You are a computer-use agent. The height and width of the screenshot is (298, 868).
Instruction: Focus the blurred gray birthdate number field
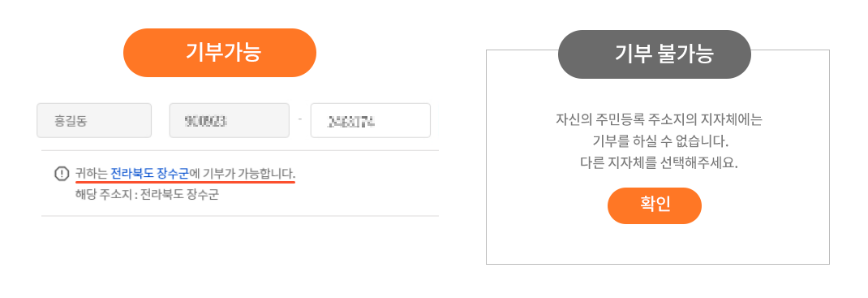tap(230, 120)
